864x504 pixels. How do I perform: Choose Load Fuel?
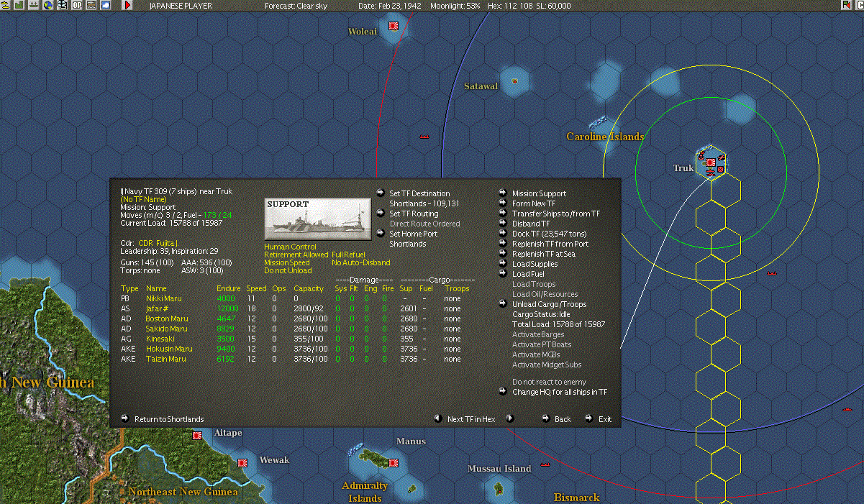pos(528,274)
